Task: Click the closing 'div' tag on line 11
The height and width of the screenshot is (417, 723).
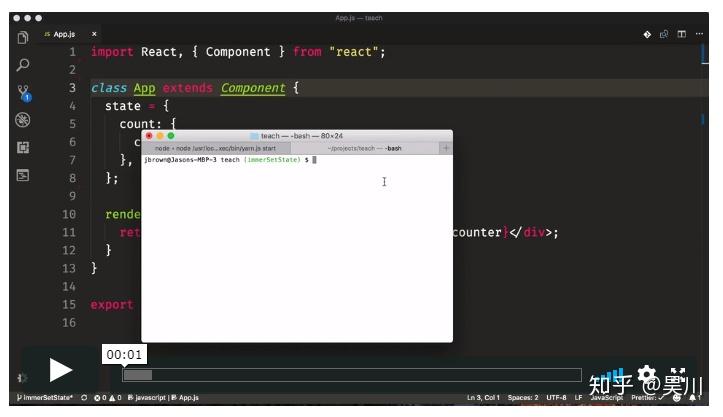Action: [533, 232]
